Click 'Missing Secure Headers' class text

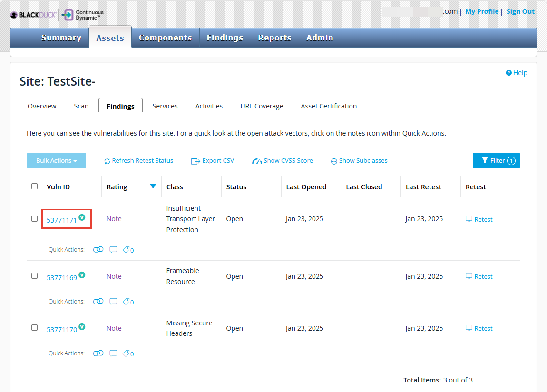[189, 328]
